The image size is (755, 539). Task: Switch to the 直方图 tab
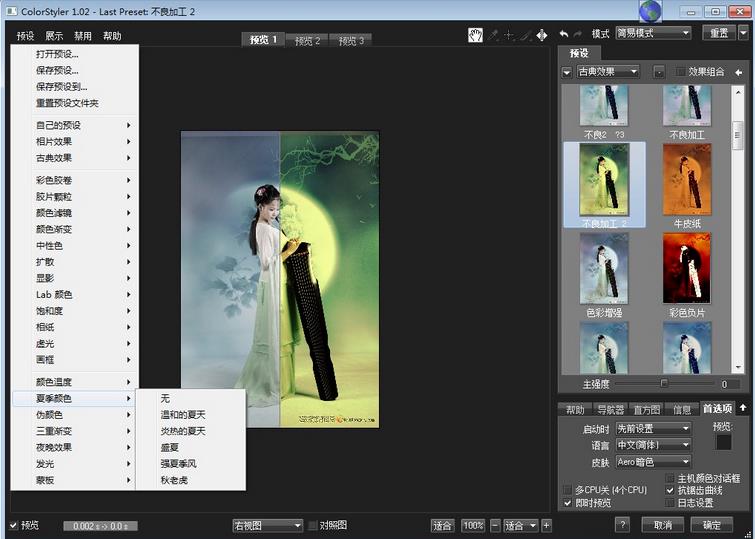647,410
